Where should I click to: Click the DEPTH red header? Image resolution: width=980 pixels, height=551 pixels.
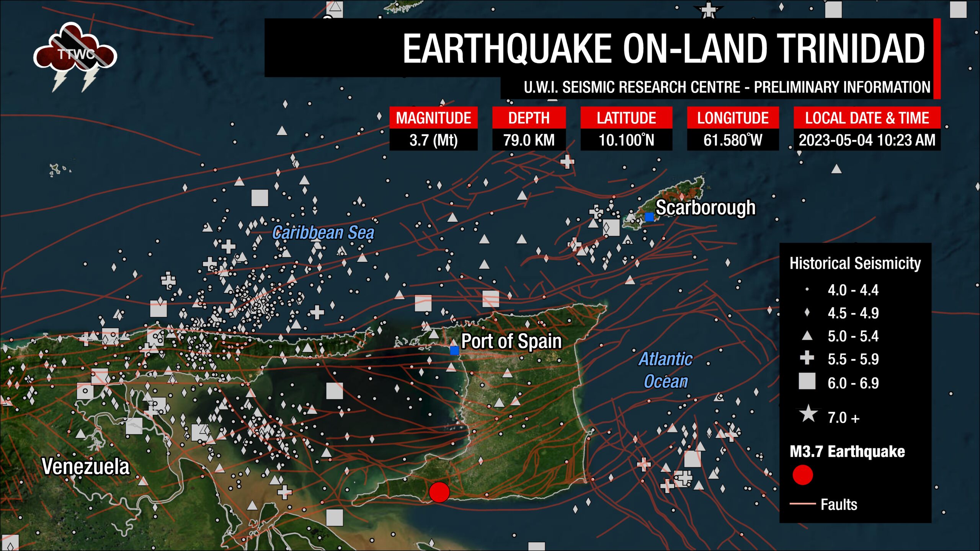click(529, 117)
